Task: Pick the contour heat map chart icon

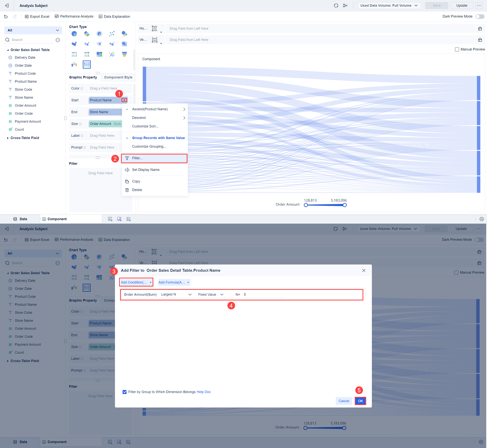Action: pyautogui.click(x=124, y=44)
